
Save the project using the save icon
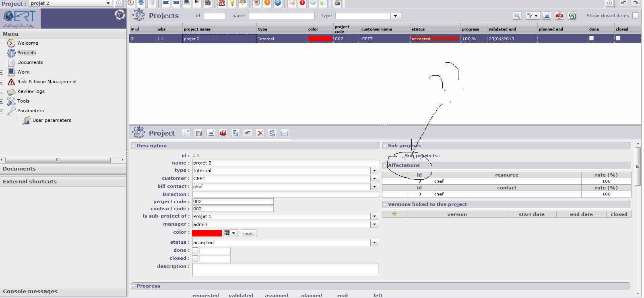tap(199, 133)
